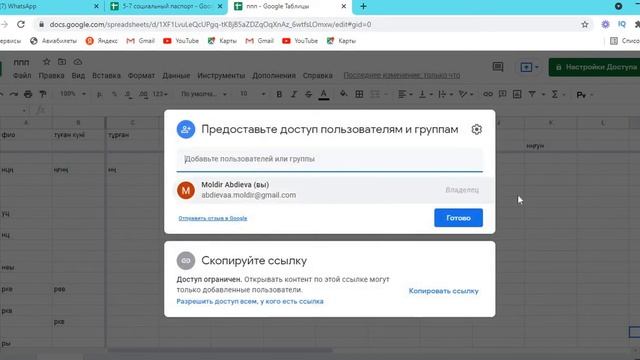Select the фио header cell
This screenshot has width=640, height=360.
26,135
